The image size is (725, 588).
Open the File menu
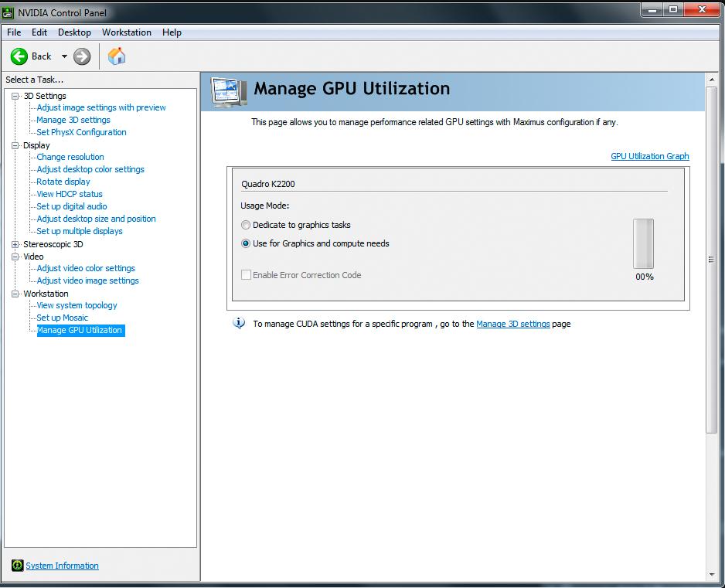click(14, 32)
